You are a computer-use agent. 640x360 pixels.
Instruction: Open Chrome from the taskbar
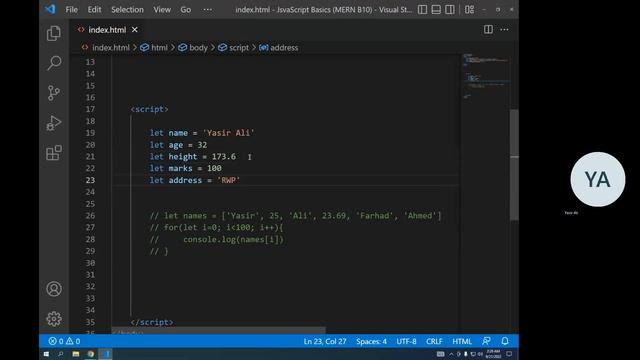click(91, 354)
